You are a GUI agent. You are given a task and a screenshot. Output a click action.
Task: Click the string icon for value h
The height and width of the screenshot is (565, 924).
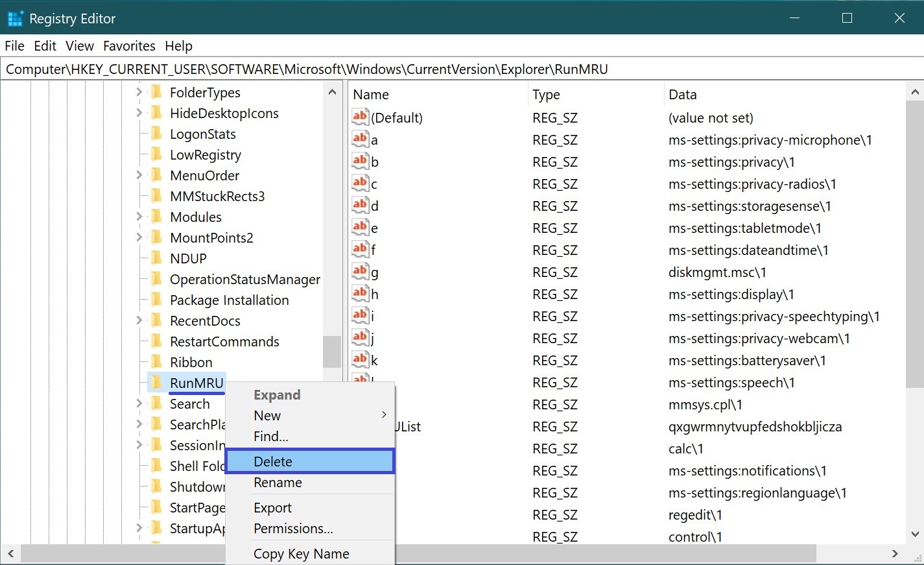(x=361, y=293)
